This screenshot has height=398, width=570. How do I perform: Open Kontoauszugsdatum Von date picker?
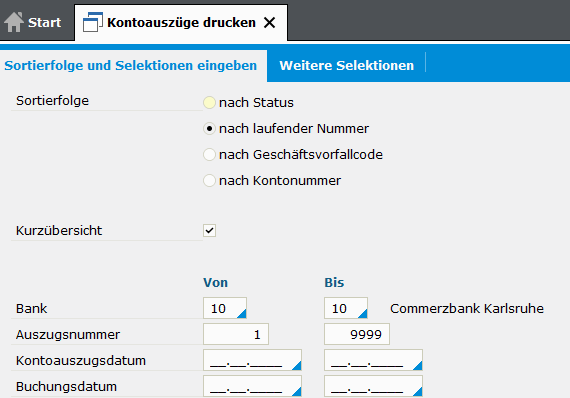(x=297, y=366)
